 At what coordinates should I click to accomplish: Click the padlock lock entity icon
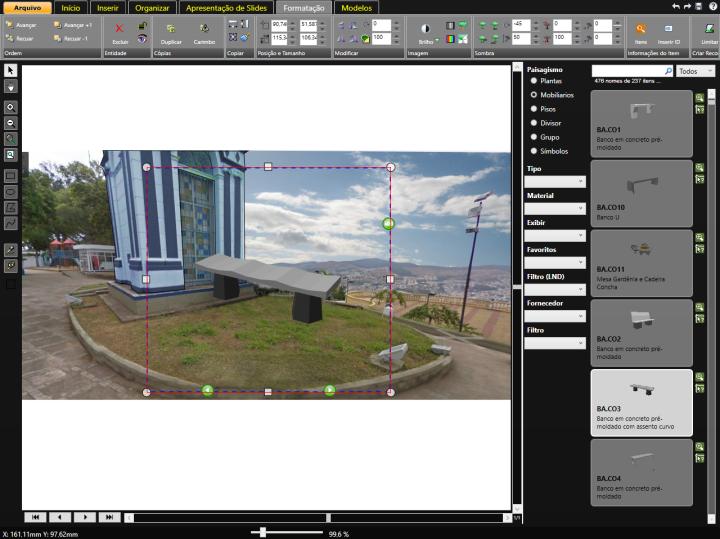click(142, 26)
